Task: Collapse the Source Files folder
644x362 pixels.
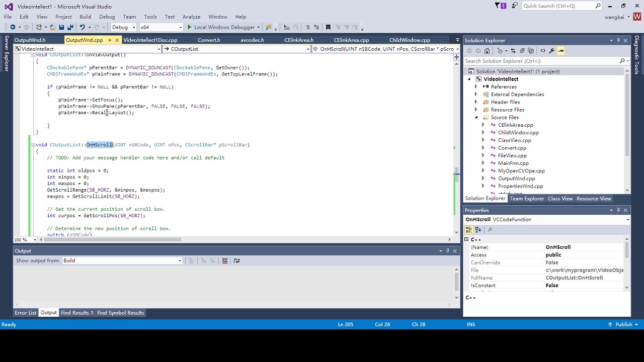Action: [476, 117]
